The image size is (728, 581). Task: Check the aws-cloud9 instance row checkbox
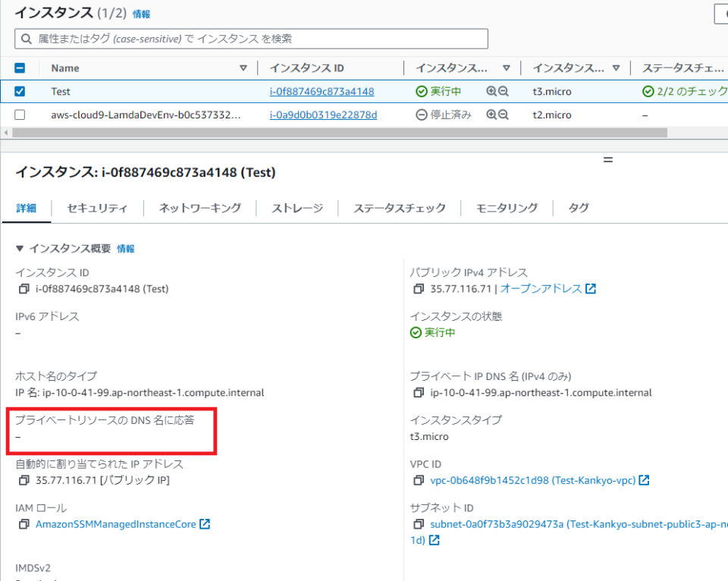(x=19, y=115)
